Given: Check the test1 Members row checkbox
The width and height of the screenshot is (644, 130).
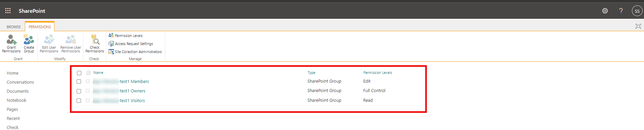Looking at the screenshot, I should (x=79, y=81).
